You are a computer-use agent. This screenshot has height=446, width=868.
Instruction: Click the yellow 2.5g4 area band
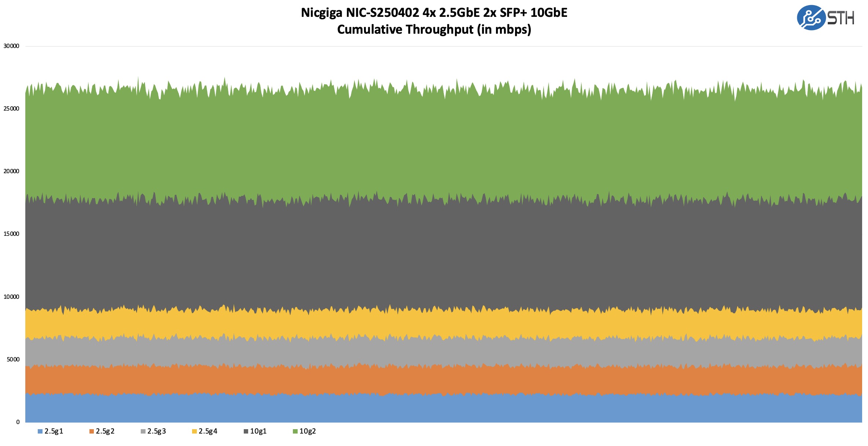pos(440,324)
